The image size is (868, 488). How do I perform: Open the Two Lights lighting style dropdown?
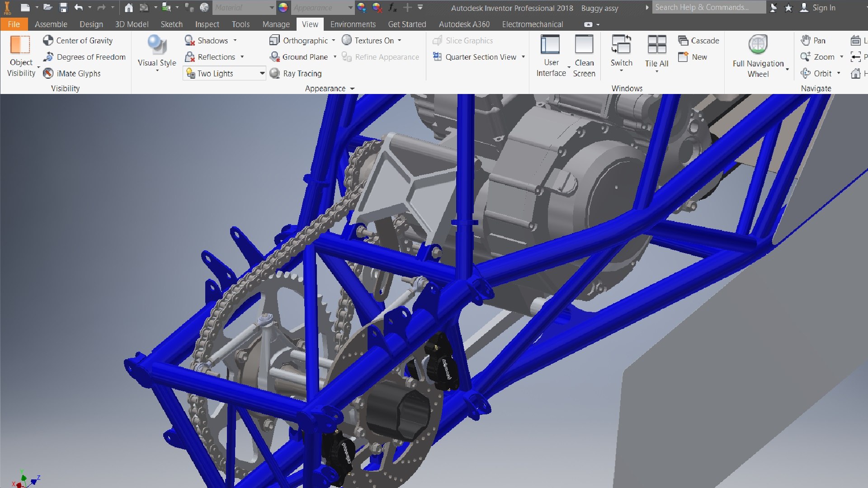[x=224, y=73]
